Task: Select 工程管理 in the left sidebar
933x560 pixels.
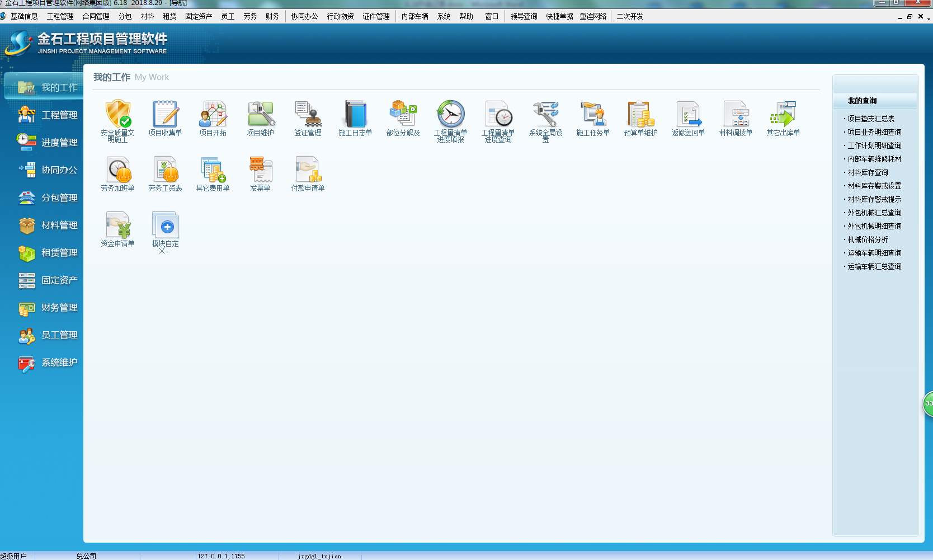Action: tap(48, 115)
